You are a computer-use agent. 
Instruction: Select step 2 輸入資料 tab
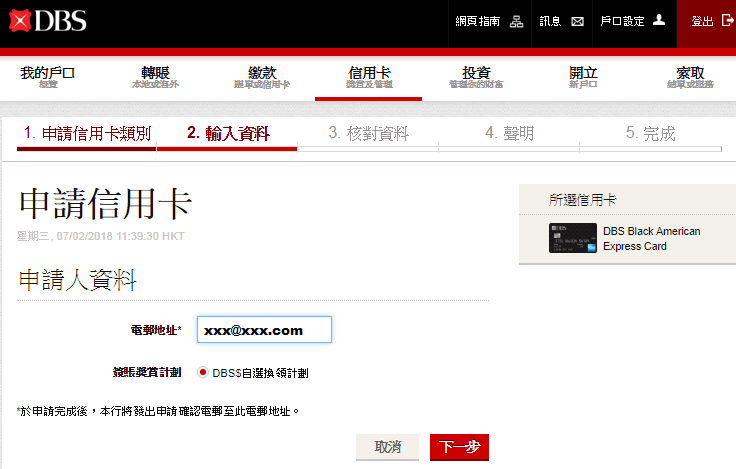tap(227, 134)
